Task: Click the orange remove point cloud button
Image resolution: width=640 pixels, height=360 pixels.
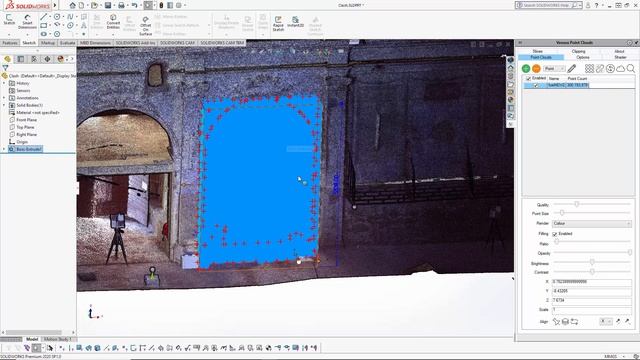Action: click(536, 69)
